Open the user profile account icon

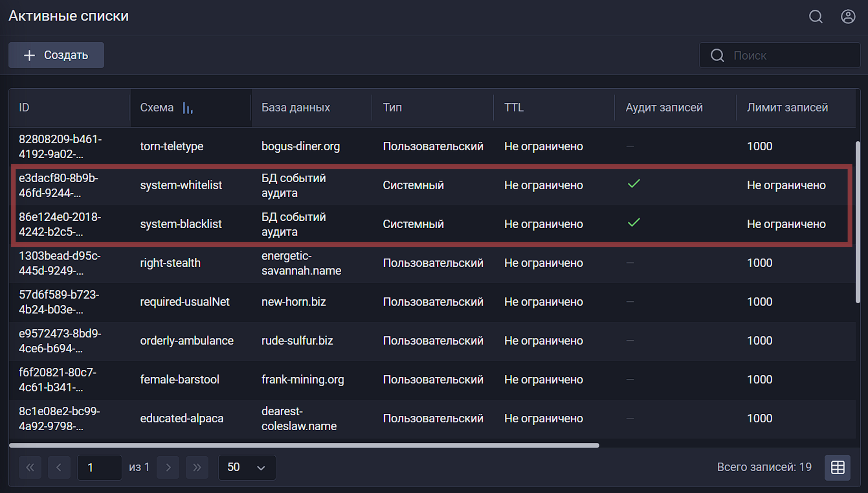pyautogui.click(x=848, y=16)
